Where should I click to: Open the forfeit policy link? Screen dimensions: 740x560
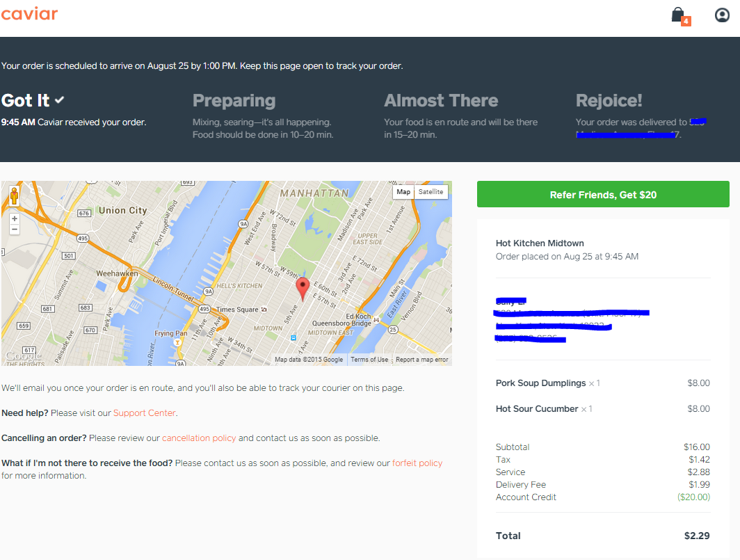coord(417,463)
